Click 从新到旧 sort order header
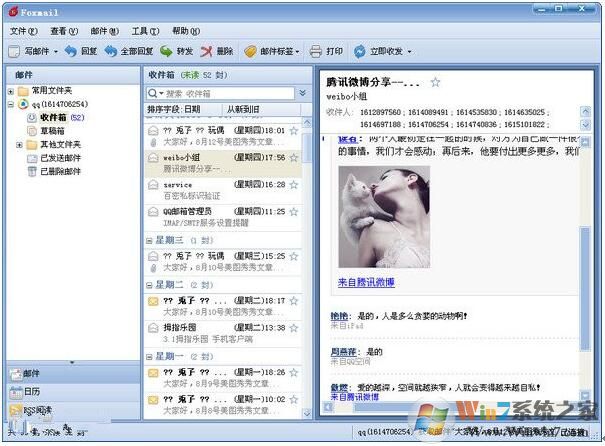The image size is (605, 446). [243, 109]
